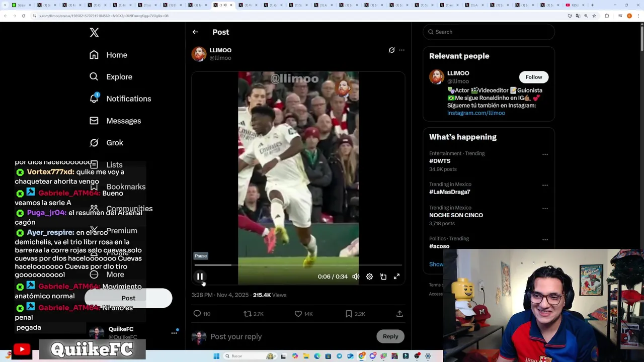
Task: Click the X search box
Action: pos(489,32)
